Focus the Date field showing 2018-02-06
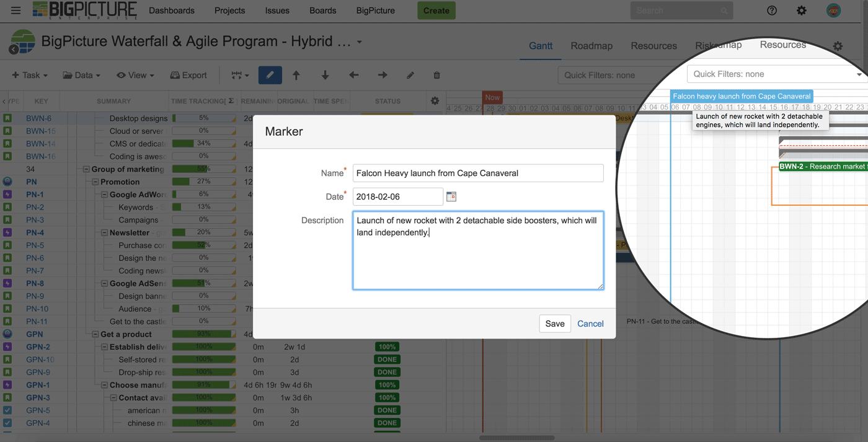The image size is (868, 442). point(398,197)
